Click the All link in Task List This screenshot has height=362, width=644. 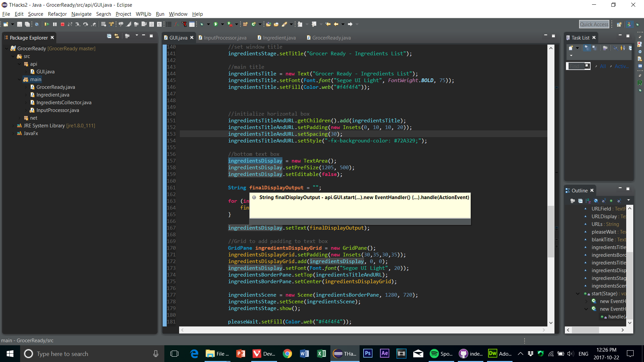[x=603, y=66]
